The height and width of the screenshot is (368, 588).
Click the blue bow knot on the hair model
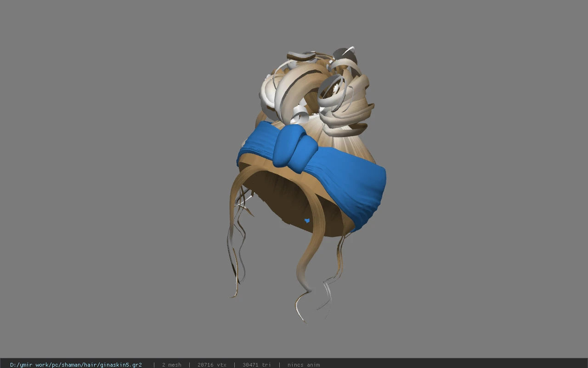point(295,149)
